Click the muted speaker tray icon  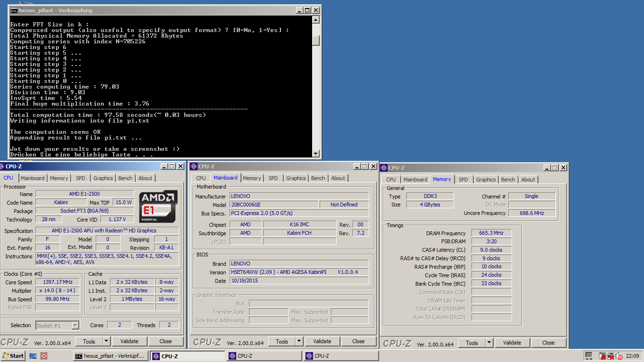[619, 356]
